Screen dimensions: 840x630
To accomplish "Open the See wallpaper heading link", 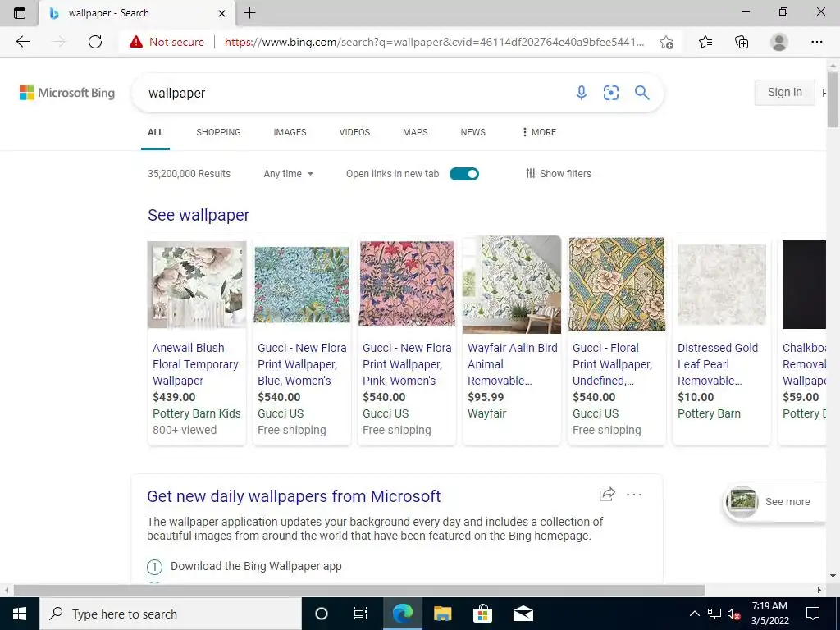I will click(x=199, y=215).
